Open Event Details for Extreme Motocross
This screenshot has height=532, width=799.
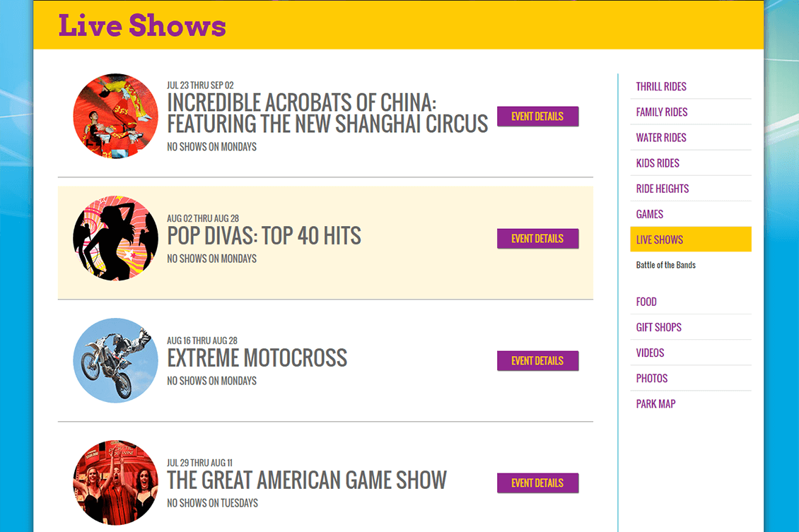tap(537, 360)
